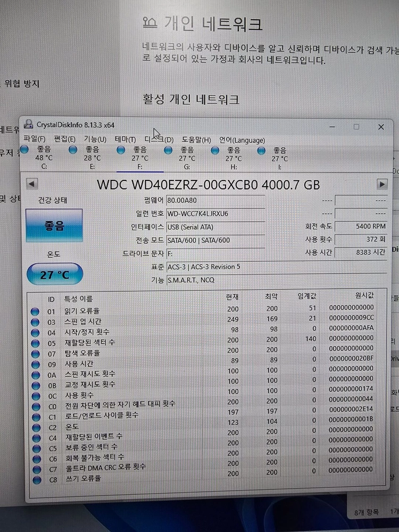
Task: Click status orb for 읽기 오류율 row
Action: pyautogui.click(x=35, y=311)
